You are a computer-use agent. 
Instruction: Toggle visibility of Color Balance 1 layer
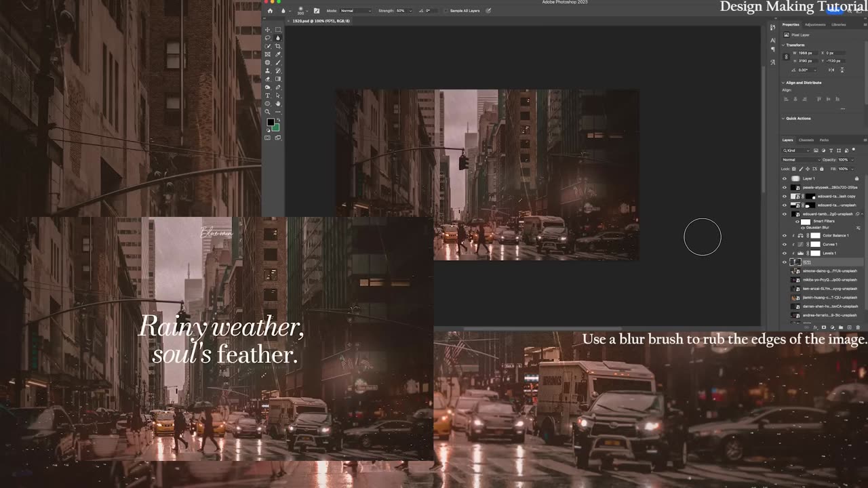point(785,236)
